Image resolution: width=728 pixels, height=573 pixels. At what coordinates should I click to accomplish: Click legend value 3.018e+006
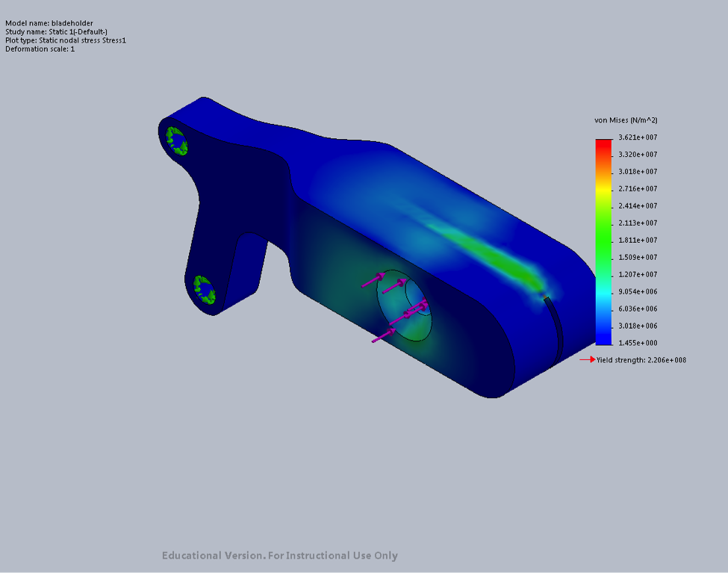pos(638,326)
